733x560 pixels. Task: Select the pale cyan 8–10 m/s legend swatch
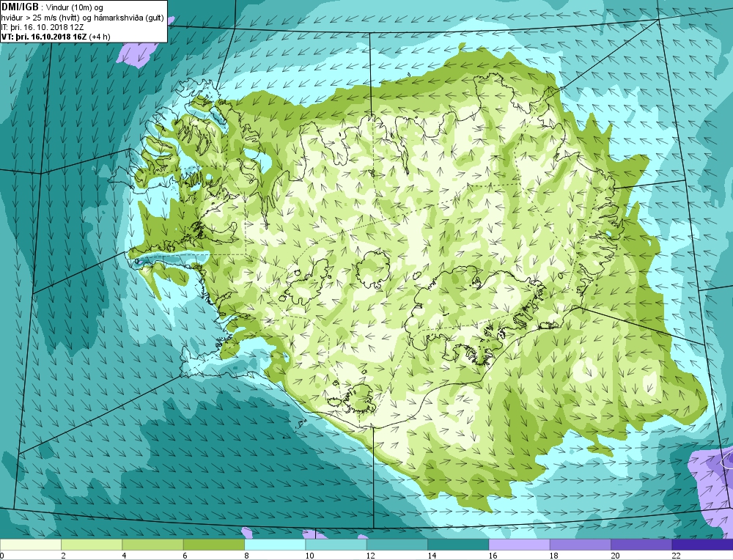275,545
